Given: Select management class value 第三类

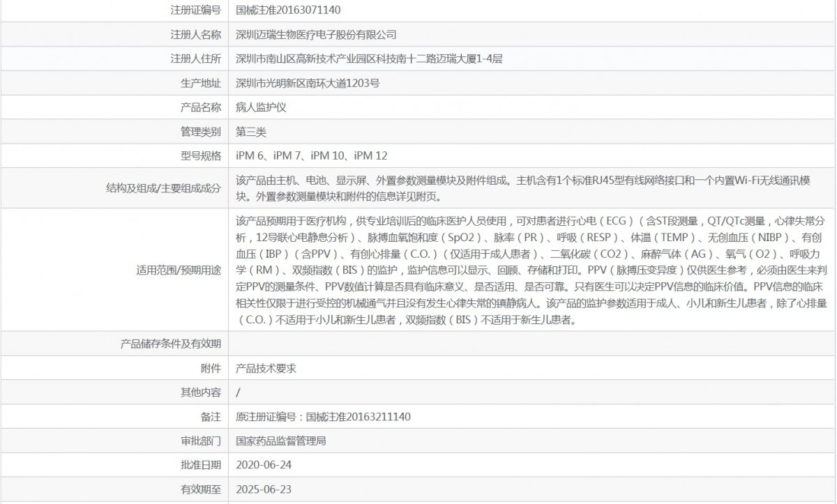Looking at the screenshot, I should click(251, 132).
